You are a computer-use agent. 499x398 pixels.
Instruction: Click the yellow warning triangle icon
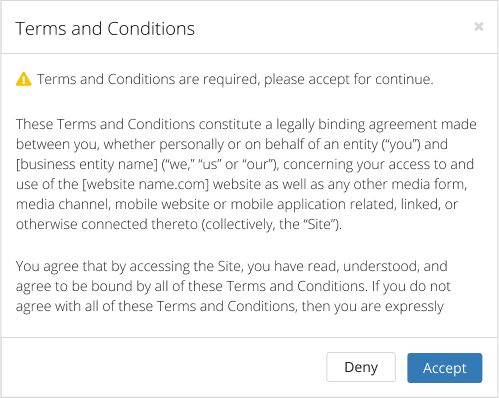pyautogui.click(x=24, y=79)
